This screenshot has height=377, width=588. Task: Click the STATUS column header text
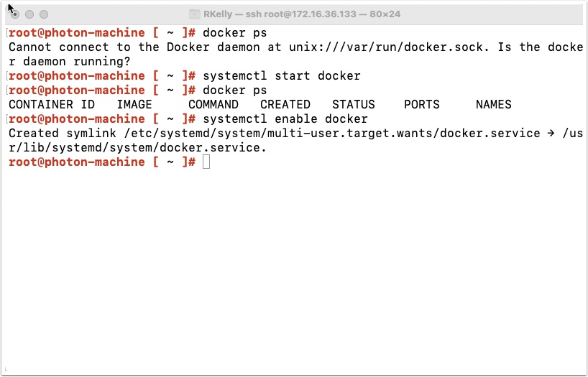354,104
